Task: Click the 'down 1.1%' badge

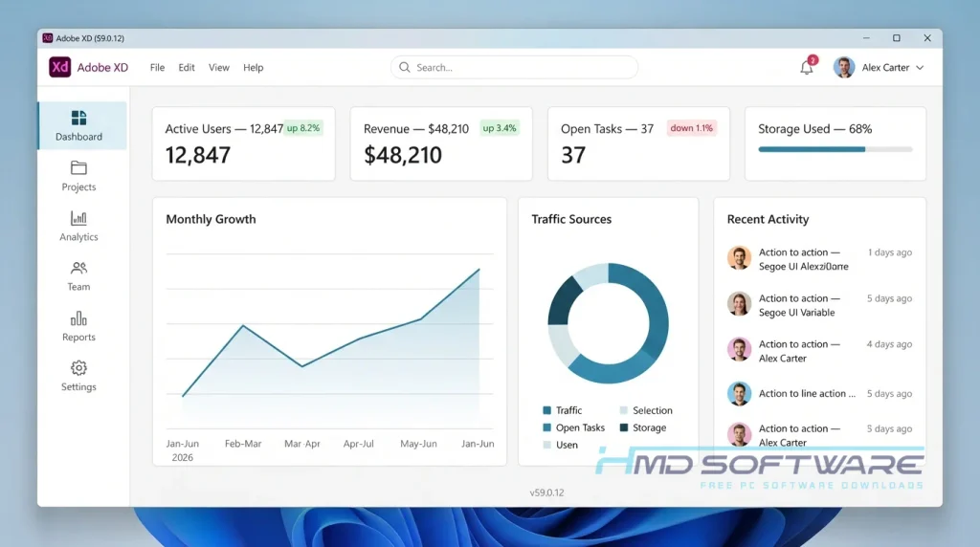Action: [691, 128]
